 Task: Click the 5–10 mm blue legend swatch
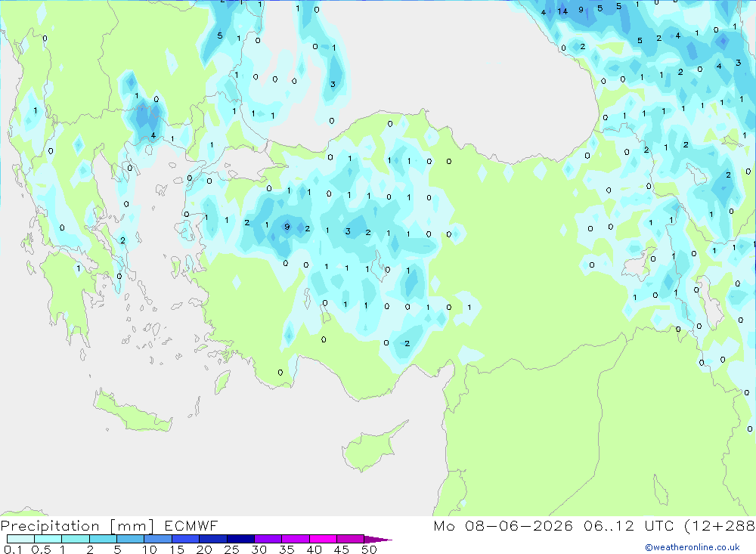coord(130,539)
